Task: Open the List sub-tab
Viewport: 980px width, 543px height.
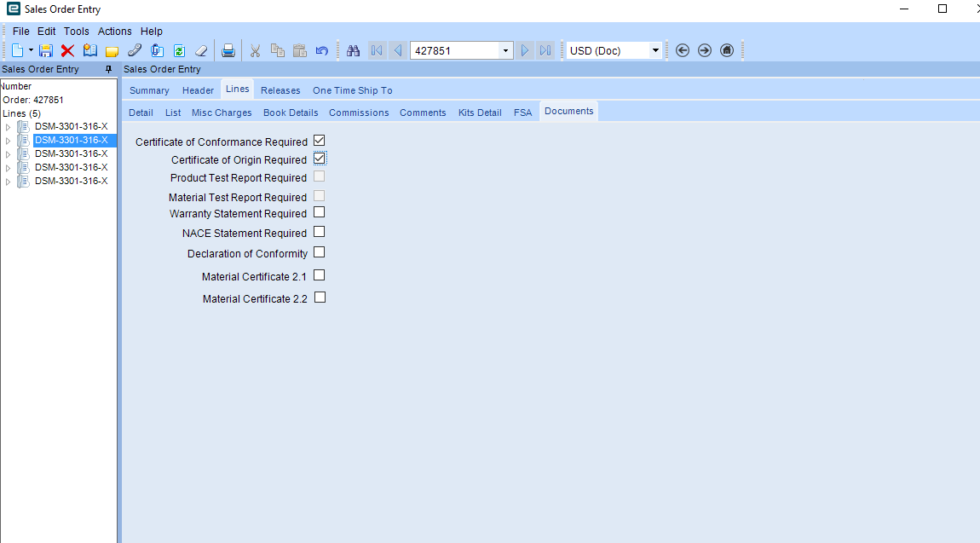Action: click(x=173, y=113)
